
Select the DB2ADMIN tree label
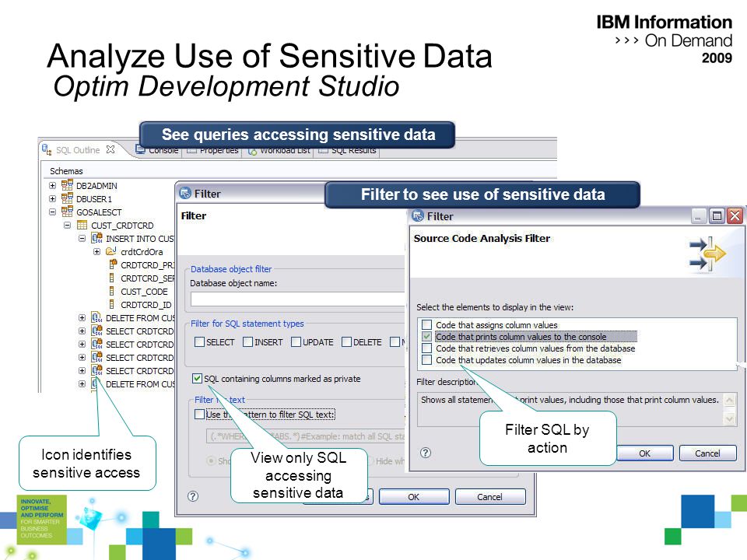[x=96, y=186]
